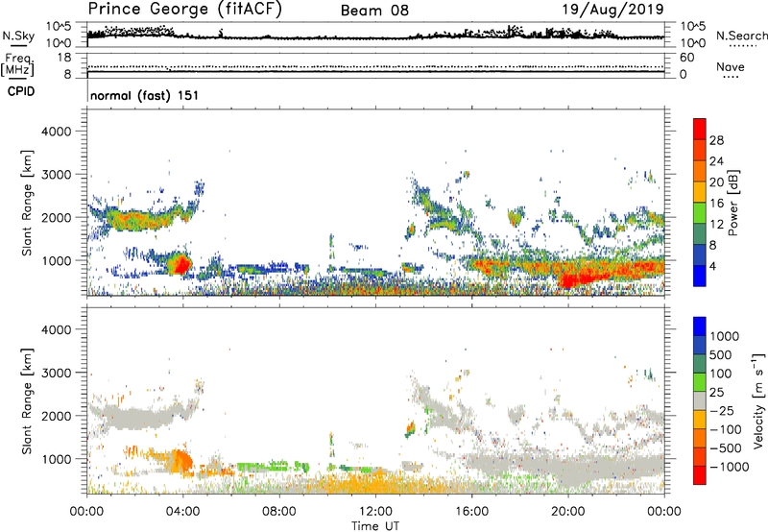The height and width of the screenshot is (532, 768).
Task: Click the dotted legend line under N.Search
Action: click(x=742, y=46)
